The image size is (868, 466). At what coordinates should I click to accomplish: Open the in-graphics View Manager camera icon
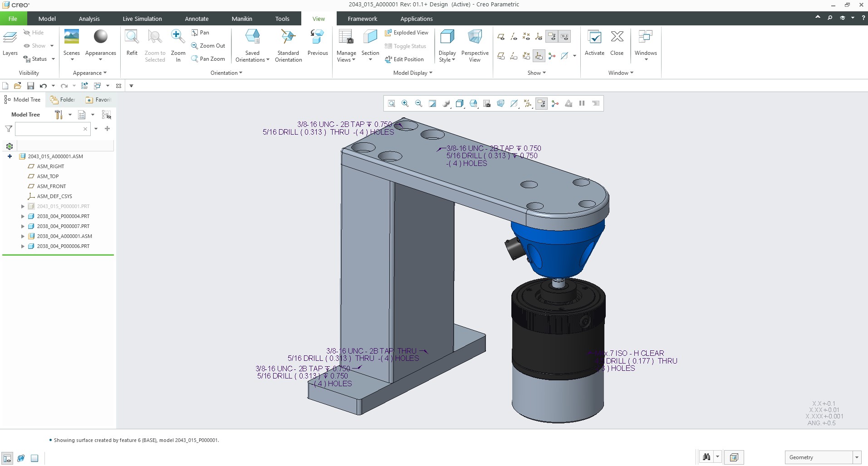coord(487,103)
